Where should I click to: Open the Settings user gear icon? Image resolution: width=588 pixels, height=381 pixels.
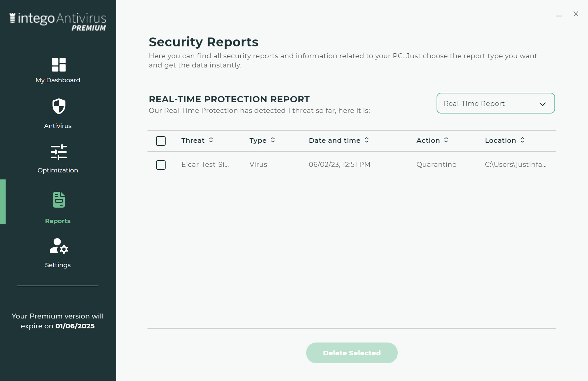click(x=59, y=246)
